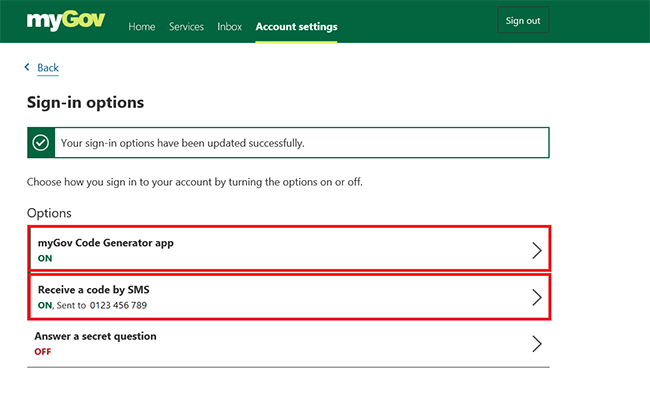Open the Receive a code by SMS option
The image size is (650, 411).
coord(289,297)
